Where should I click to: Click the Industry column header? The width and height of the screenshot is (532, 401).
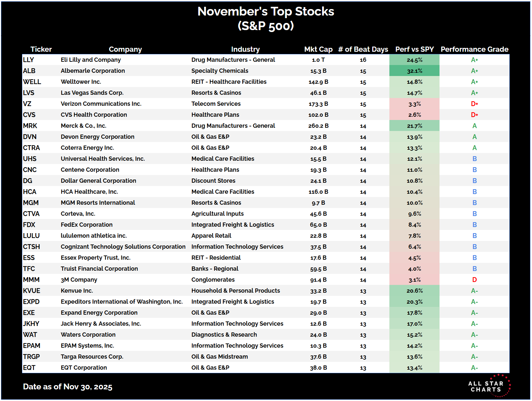tap(245, 49)
